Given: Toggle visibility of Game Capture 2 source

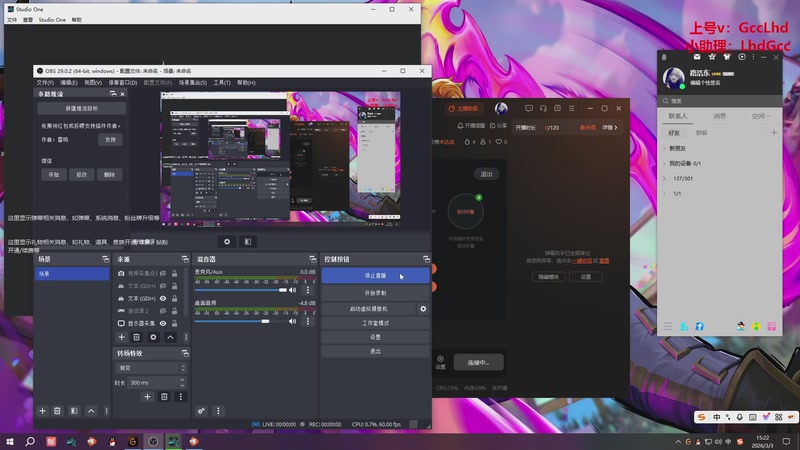Looking at the screenshot, I should [x=163, y=311].
